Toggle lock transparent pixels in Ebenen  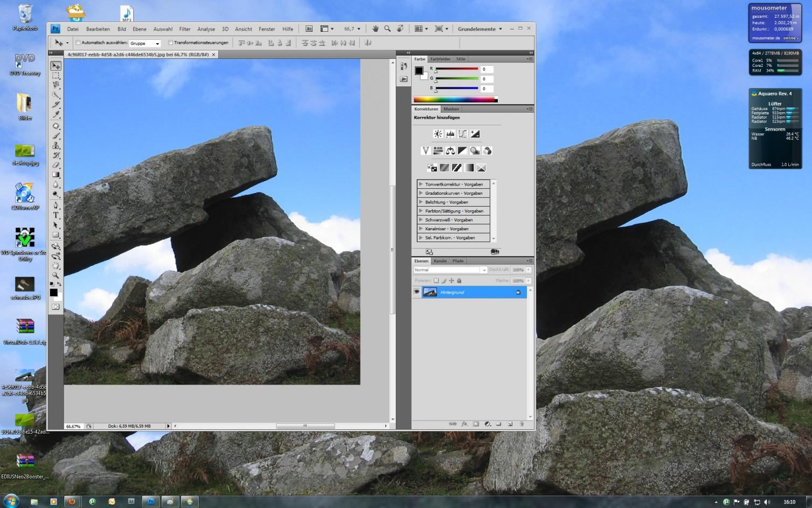[x=436, y=280]
